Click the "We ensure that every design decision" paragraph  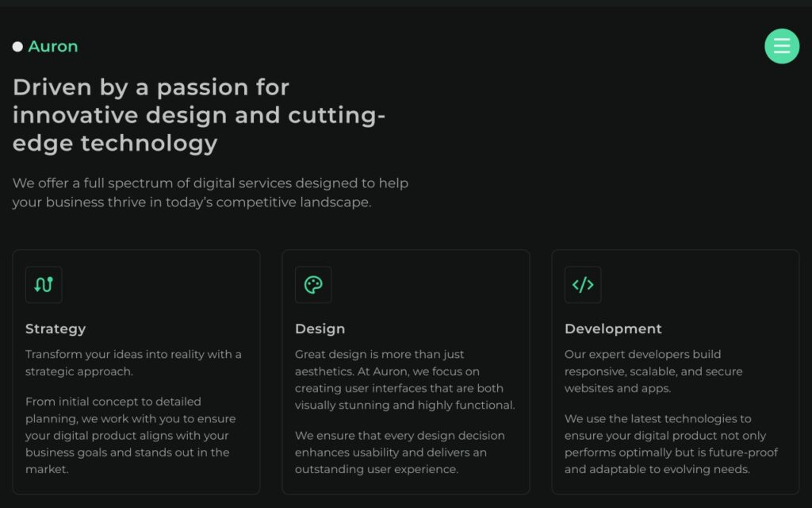click(400, 452)
